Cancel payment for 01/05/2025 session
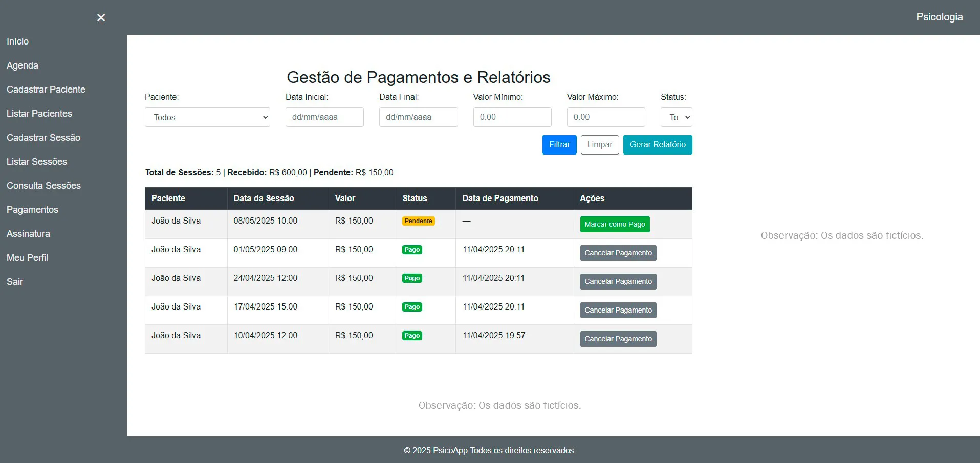The width and height of the screenshot is (980, 463). tap(618, 253)
